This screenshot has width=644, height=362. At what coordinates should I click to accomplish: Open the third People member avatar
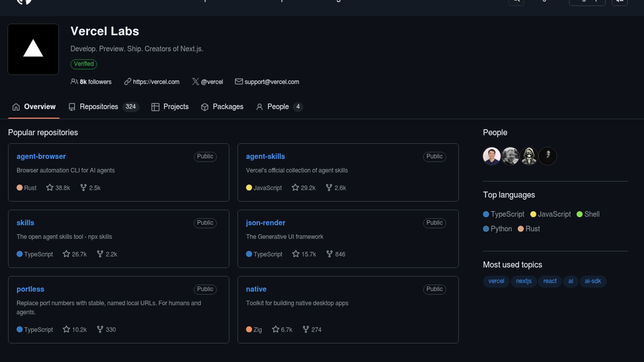pos(529,156)
